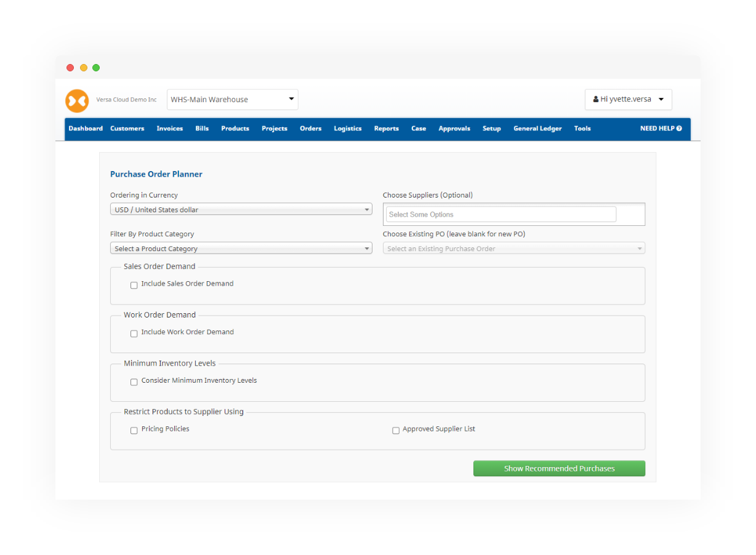
Task: Enable Include Work Order Demand checkbox
Action: tap(134, 333)
